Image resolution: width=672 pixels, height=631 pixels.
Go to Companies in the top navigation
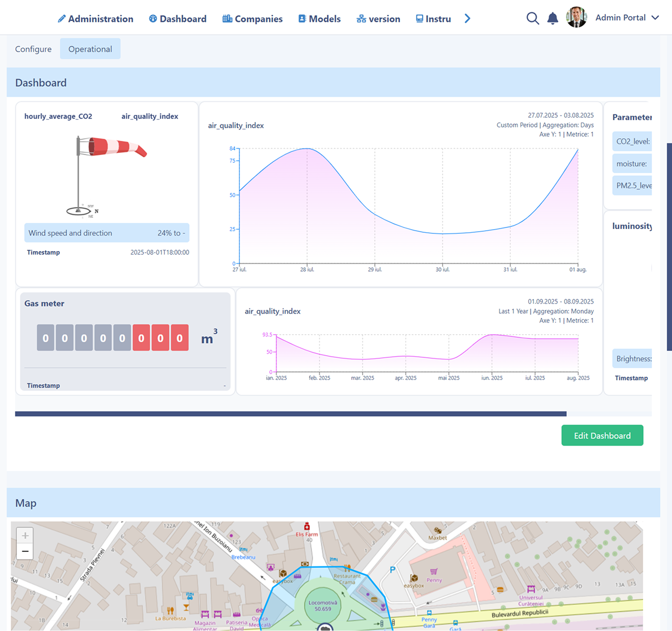[x=253, y=19]
